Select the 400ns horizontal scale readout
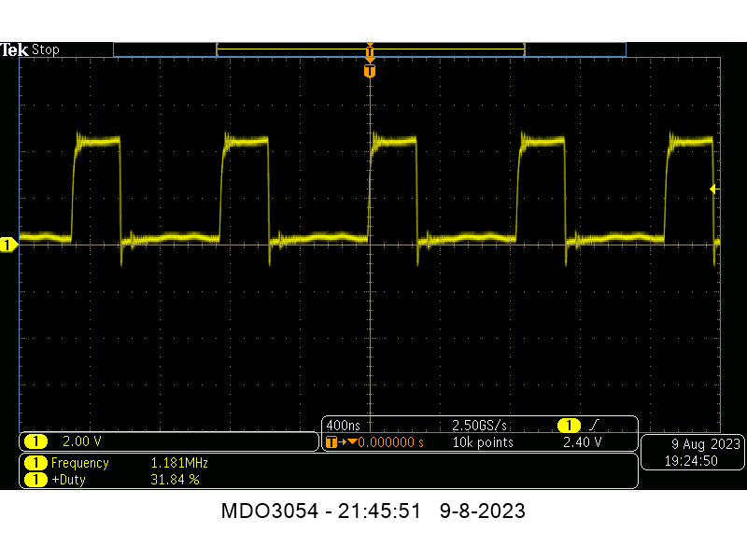This screenshot has height=560, width=747. [x=342, y=426]
